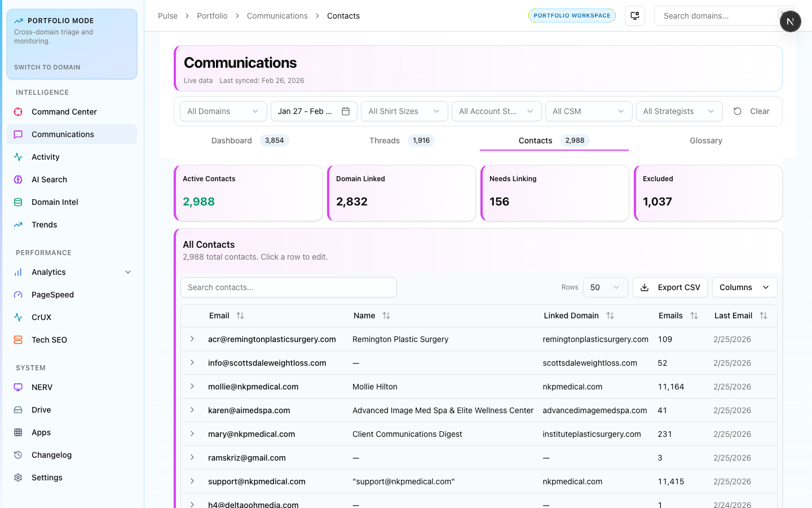Open the All Domains dropdown

[223, 111]
